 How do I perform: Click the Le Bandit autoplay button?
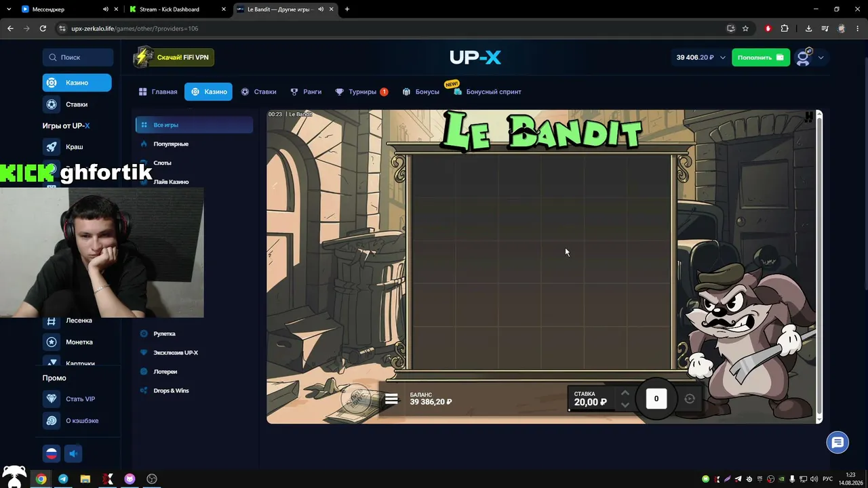(690, 399)
